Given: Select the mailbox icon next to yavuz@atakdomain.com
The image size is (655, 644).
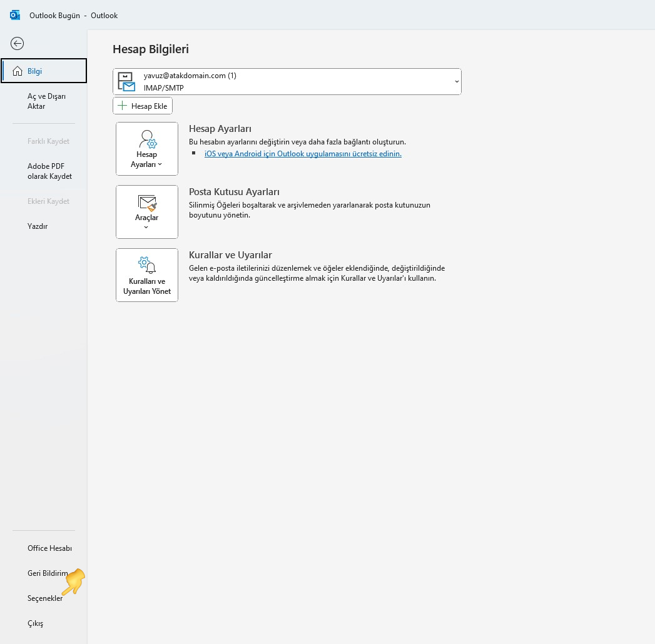Looking at the screenshot, I should click(x=127, y=81).
